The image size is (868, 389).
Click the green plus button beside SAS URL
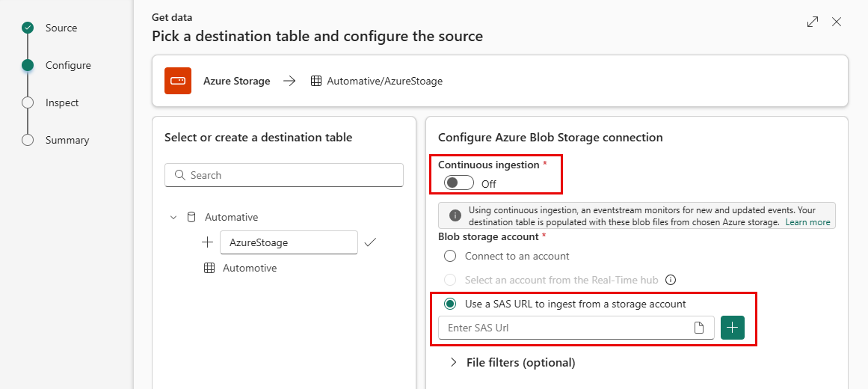(x=733, y=328)
